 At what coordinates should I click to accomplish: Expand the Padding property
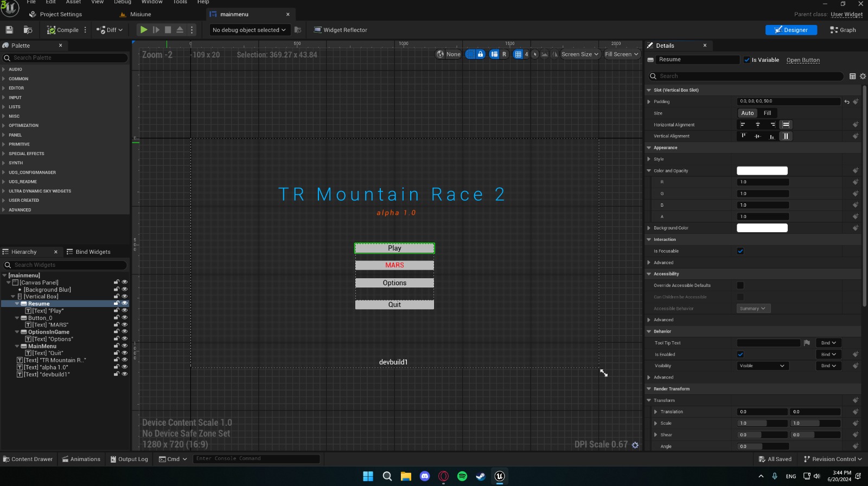pyautogui.click(x=649, y=101)
